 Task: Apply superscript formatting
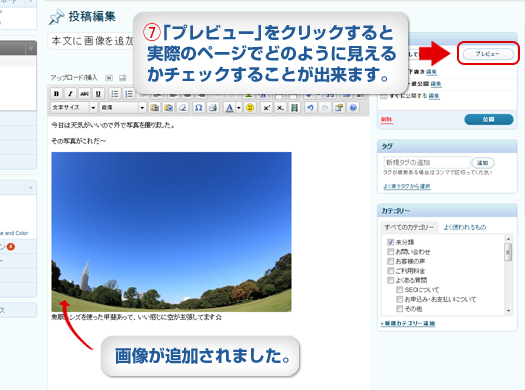click(x=266, y=108)
